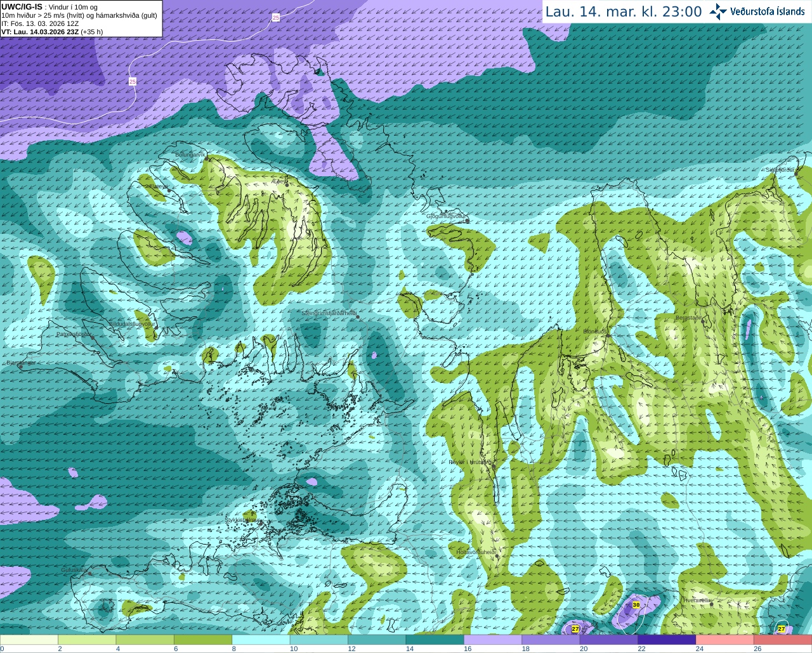Click the Bolungarvík station label
This screenshot has width=812, height=653.
point(190,155)
